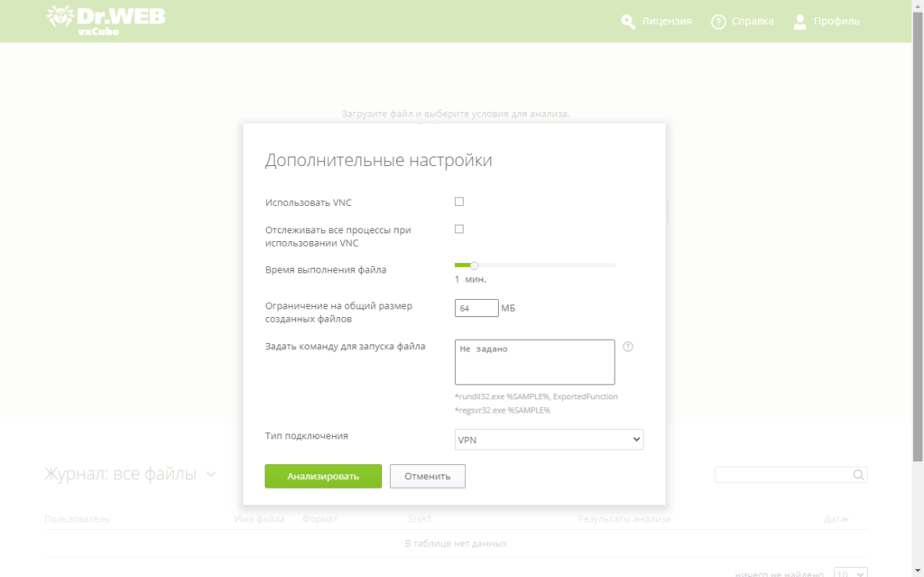This screenshot has width=924, height=577.
Task: Click the Dr.WEB vxCube logo
Action: click(x=106, y=20)
